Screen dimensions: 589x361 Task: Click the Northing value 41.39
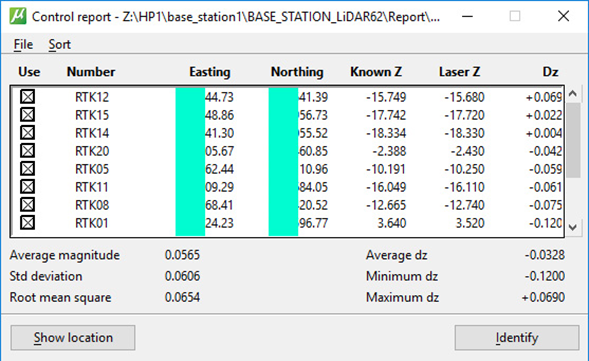313,97
